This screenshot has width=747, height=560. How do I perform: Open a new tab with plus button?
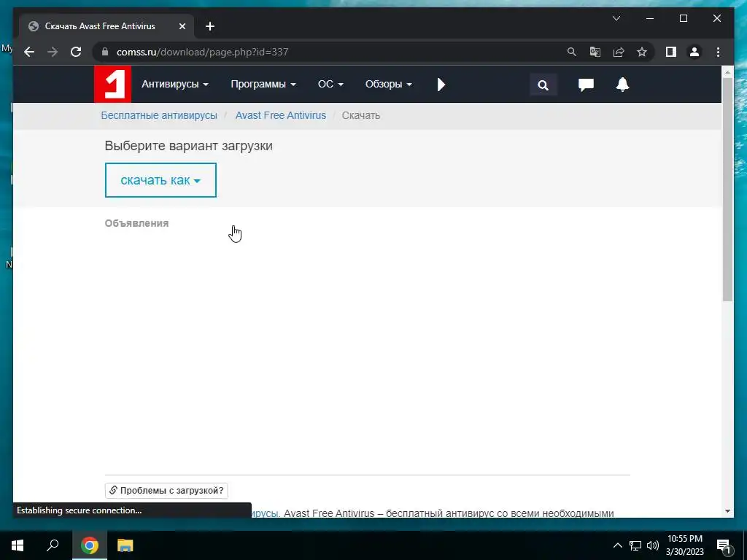coord(210,26)
